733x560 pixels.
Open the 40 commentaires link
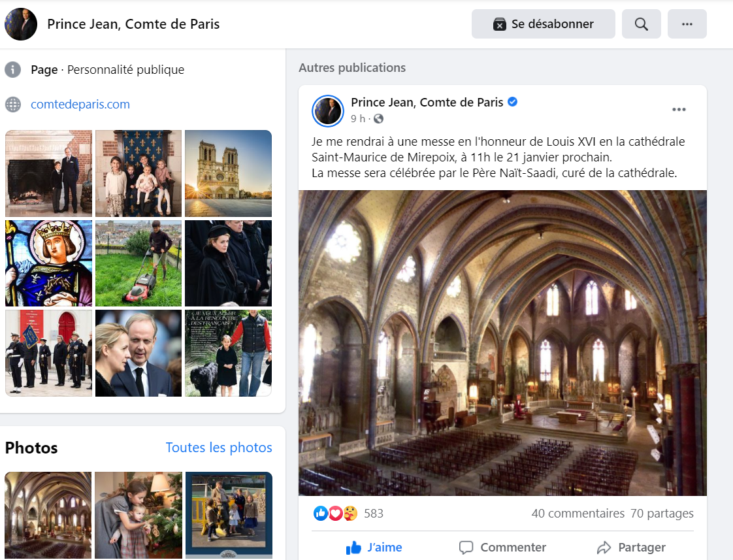[x=578, y=514]
